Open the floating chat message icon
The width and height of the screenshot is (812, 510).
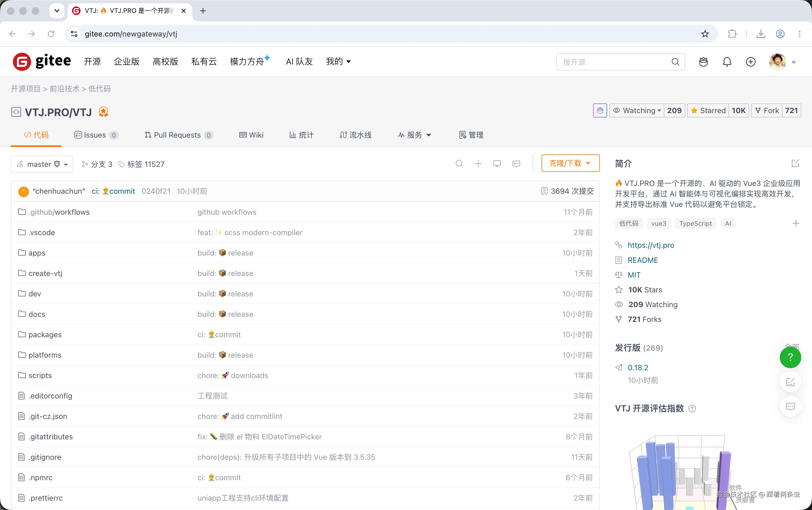(x=790, y=407)
